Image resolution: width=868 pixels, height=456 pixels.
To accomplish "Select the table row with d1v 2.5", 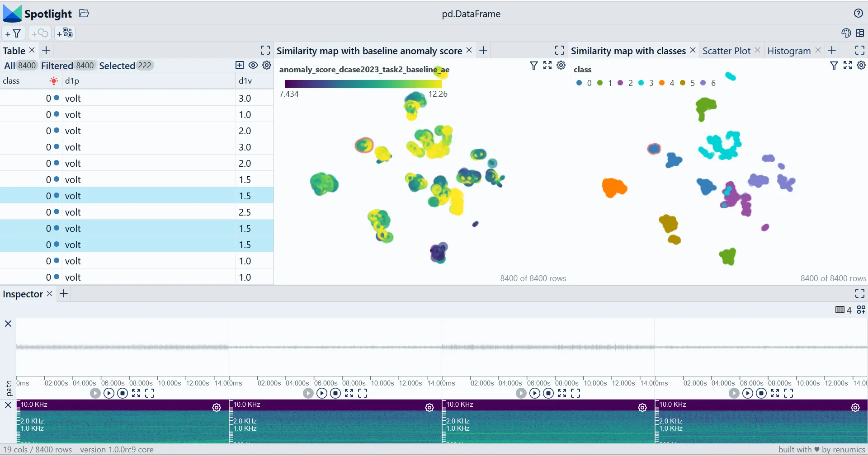I will (x=137, y=212).
